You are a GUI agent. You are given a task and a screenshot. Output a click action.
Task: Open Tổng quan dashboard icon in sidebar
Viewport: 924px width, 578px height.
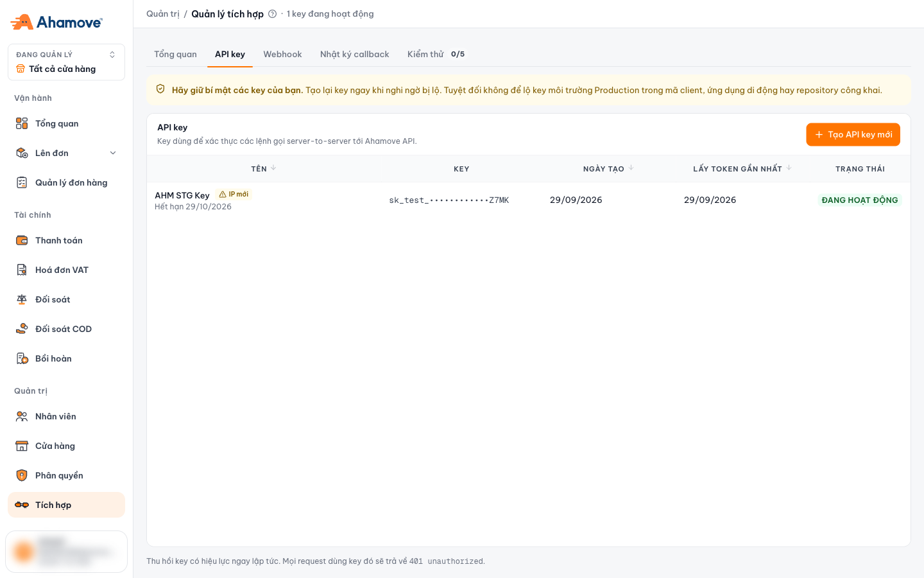tap(22, 123)
